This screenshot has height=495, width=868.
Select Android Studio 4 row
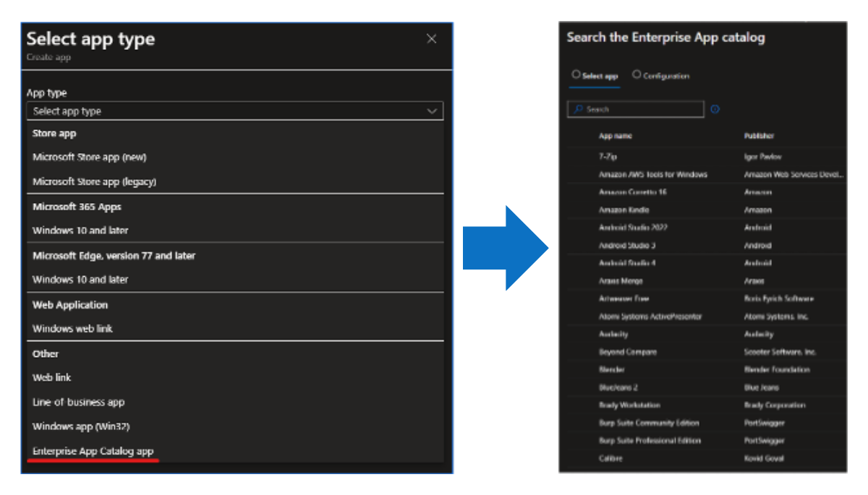(707, 263)
